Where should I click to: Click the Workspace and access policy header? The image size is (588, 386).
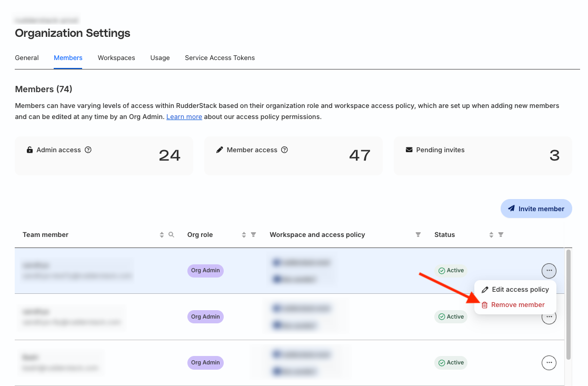tap(317, 235)
